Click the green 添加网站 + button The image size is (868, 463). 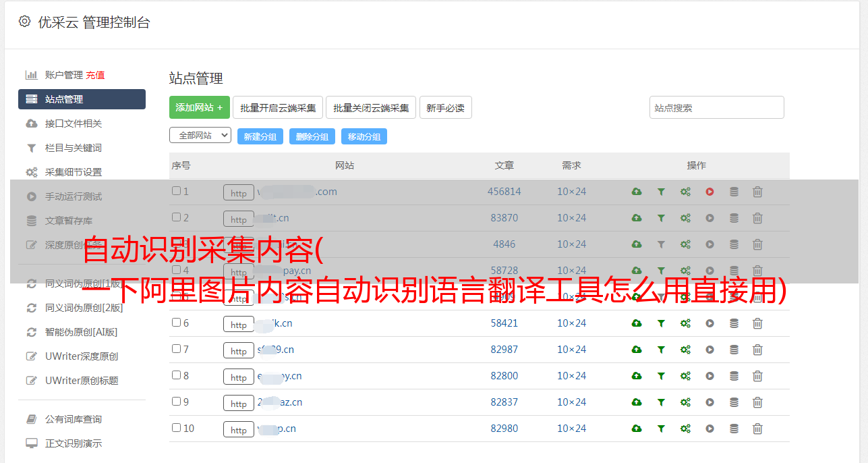[x=199, y=107]
